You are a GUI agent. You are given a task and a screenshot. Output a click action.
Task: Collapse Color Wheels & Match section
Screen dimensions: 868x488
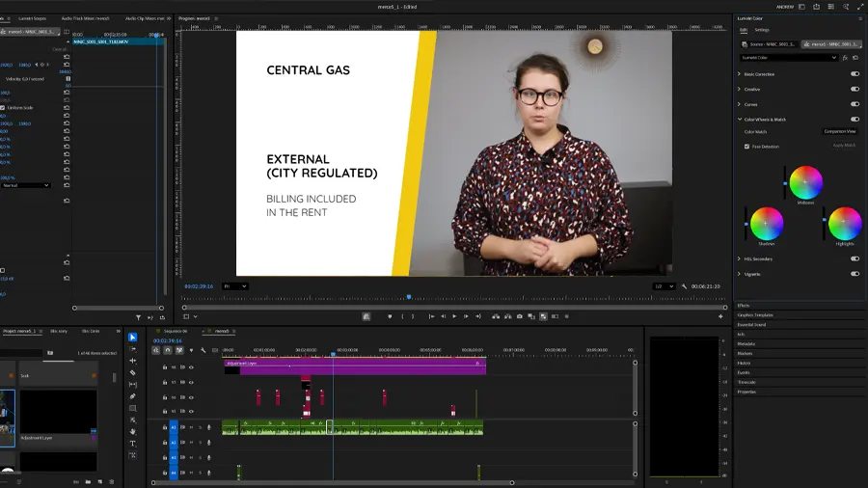[x=740, y=119]
